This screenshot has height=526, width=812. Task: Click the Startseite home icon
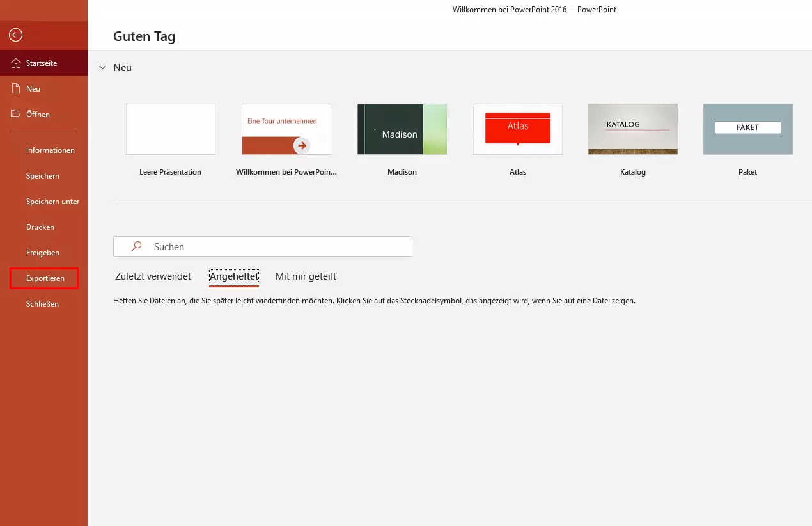16,63
